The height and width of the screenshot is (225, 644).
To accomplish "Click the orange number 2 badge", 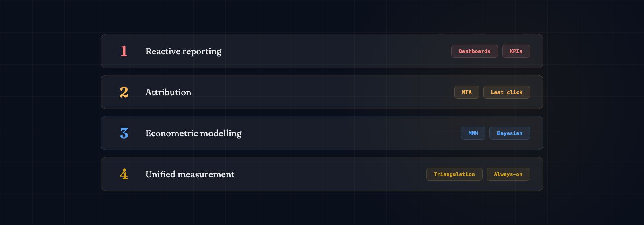I will tap(124, 92).
